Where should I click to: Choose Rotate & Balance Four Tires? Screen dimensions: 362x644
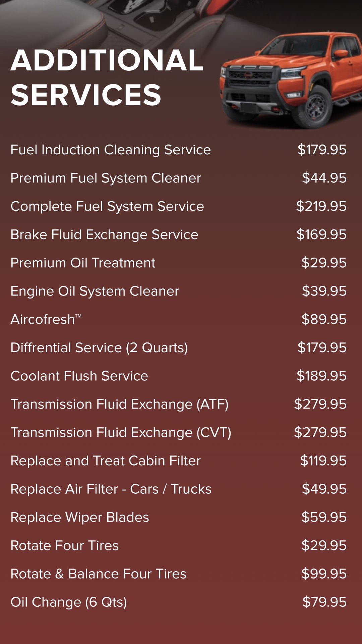click(98, 574)
